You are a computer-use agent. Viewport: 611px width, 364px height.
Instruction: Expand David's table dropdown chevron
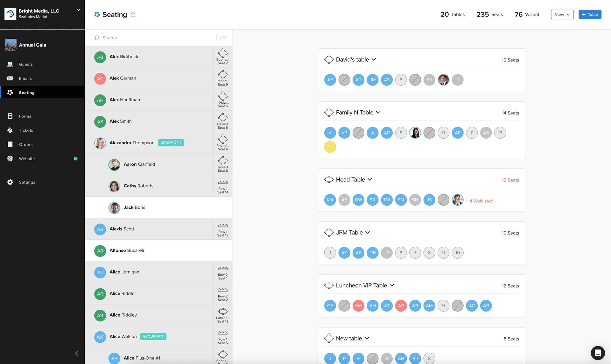click(374, 59)
